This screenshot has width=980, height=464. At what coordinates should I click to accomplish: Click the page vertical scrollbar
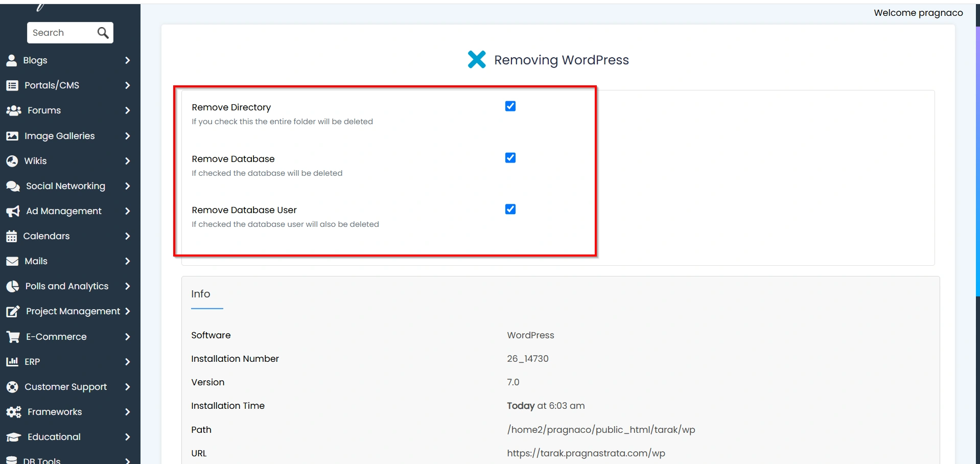pyautogui.click(x=977, y=161)
